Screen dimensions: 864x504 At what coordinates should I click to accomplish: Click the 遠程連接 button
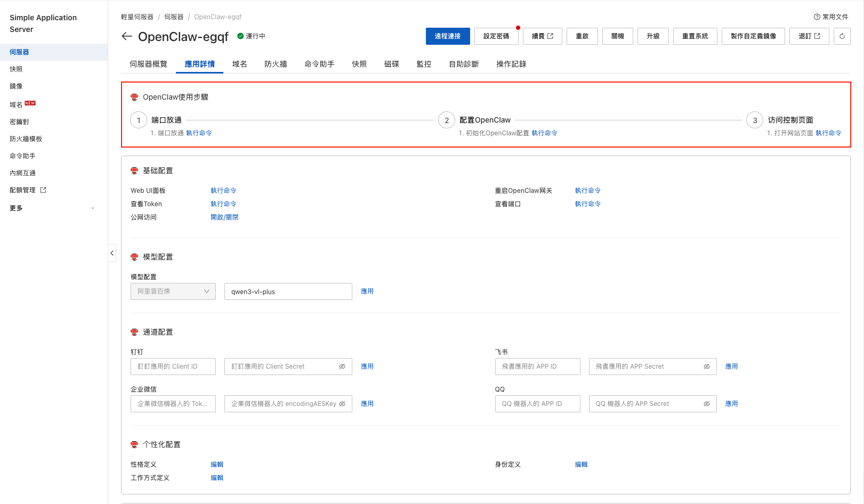tap(447, 36)
